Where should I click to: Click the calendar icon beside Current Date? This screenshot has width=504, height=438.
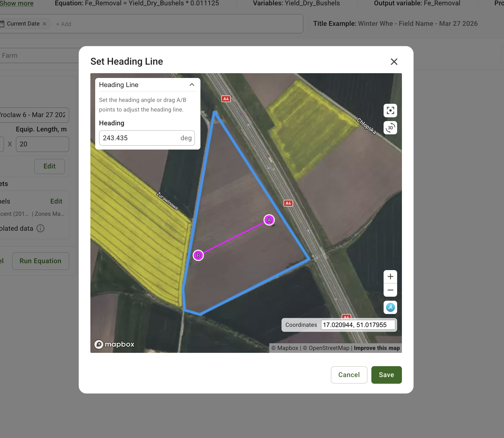[2, 23]
